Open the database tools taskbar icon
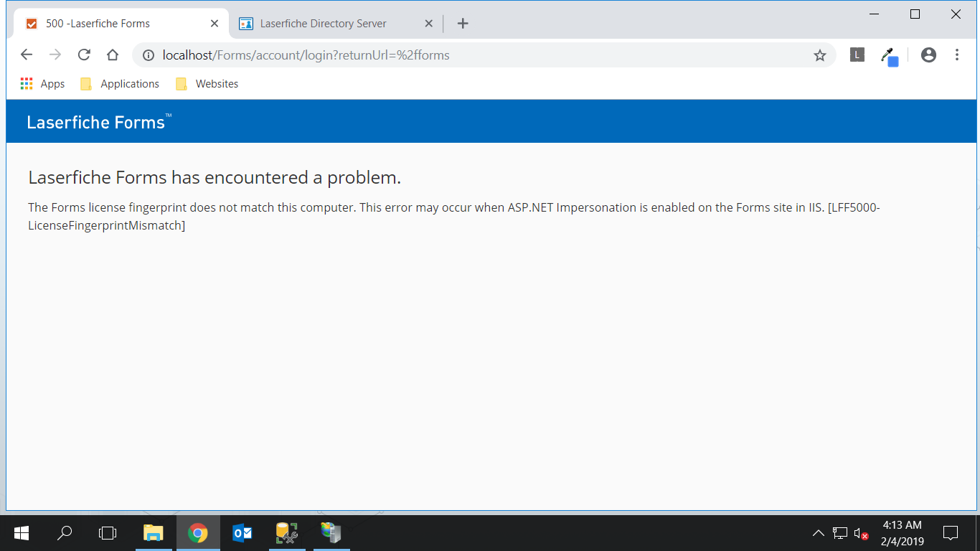 click(x=287, y=533)
